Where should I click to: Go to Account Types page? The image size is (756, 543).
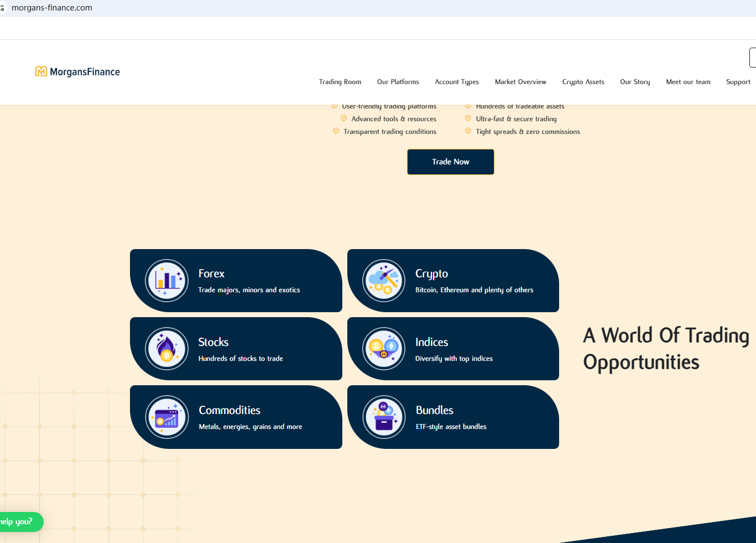(457, 82)
